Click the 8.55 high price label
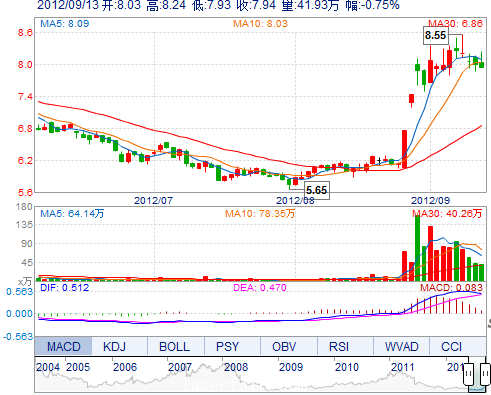 click(436, 35)
